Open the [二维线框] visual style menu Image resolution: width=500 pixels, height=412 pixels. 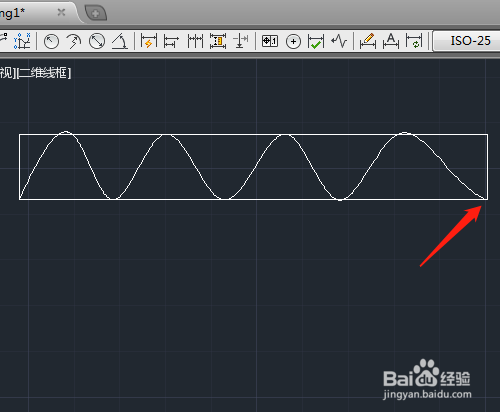click(x=43, y=73)
